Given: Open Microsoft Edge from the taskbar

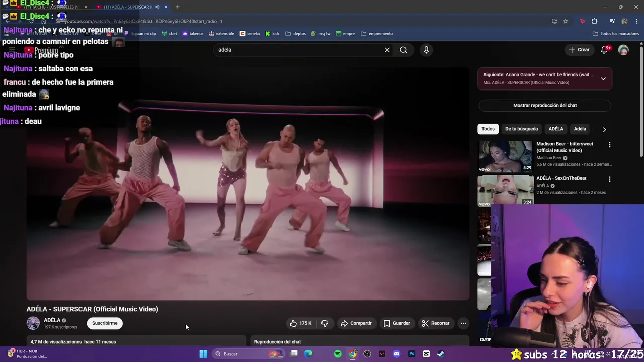Looking at the screenshot, I should point(308,354).
